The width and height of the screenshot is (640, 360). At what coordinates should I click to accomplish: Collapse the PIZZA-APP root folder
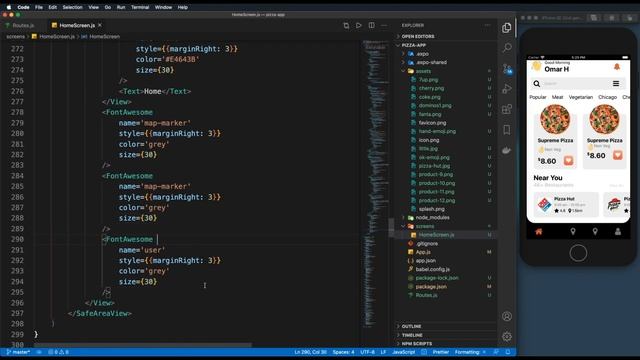coord(413,45)
